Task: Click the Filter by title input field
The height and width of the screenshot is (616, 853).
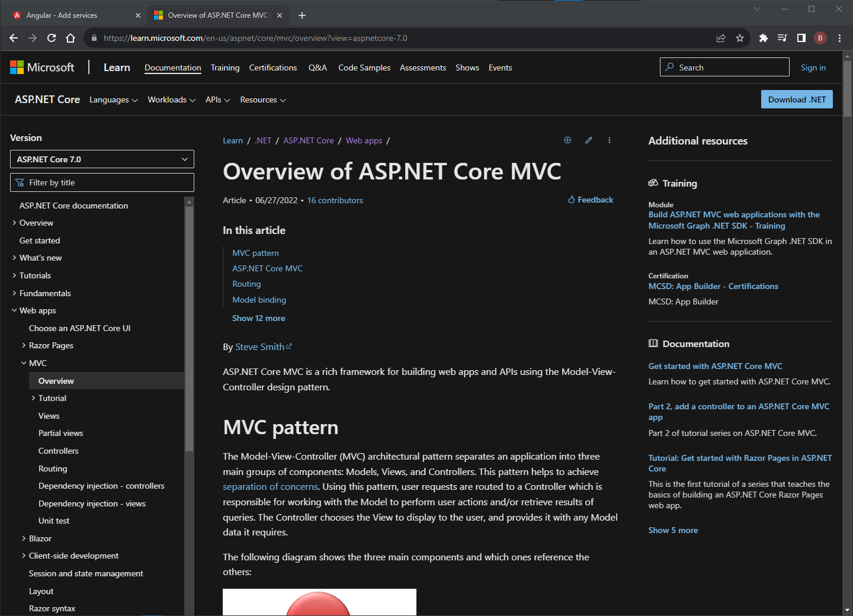Action: click(101, 182)
